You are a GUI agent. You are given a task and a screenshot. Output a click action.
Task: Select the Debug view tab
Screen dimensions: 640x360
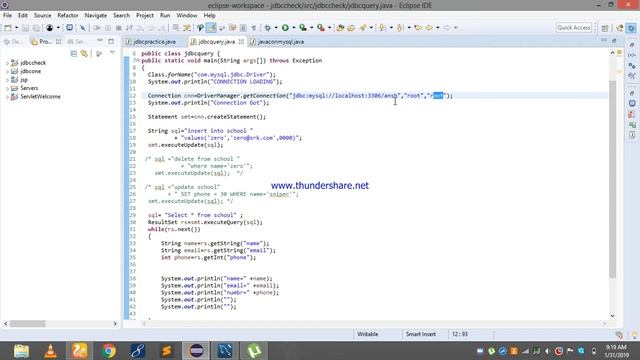[x=13, y=42]
